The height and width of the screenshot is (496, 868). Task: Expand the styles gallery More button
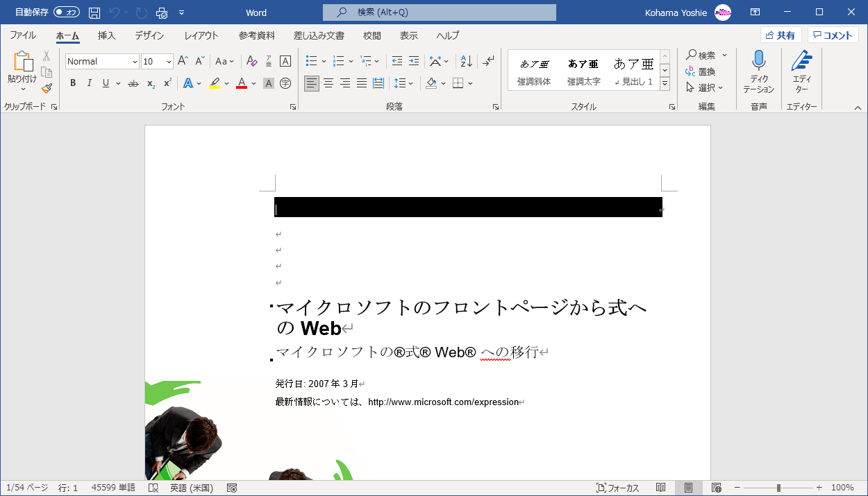[665, 83]
